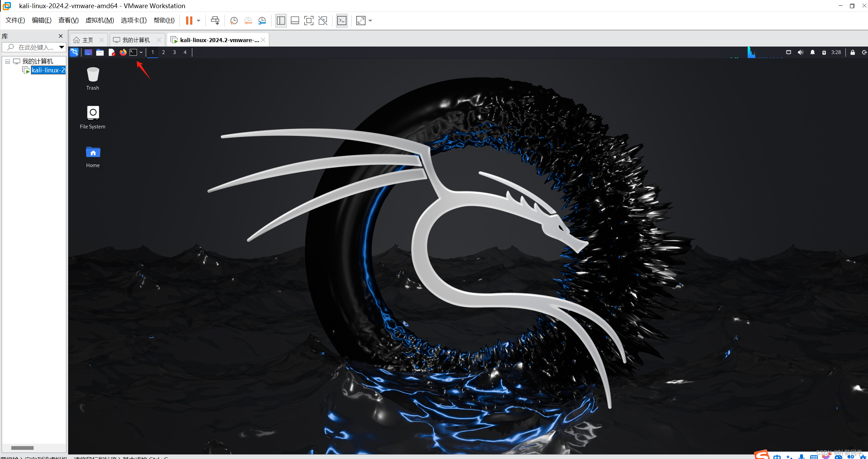Viewport: 868px width, 459px height.
Task: Click the volume speaker icon in Kali panel
Action: coord(801,52)
